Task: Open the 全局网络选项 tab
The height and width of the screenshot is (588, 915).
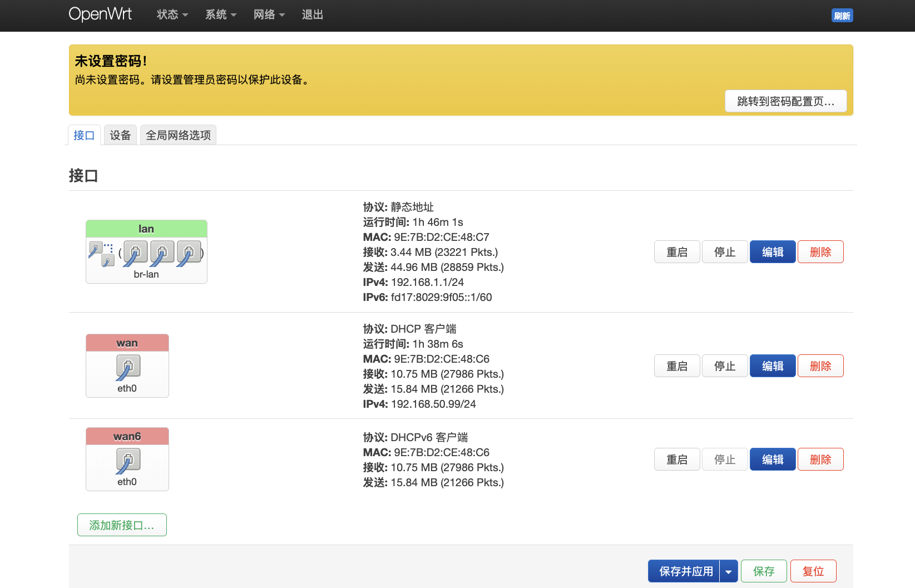Action: (178, 135)
